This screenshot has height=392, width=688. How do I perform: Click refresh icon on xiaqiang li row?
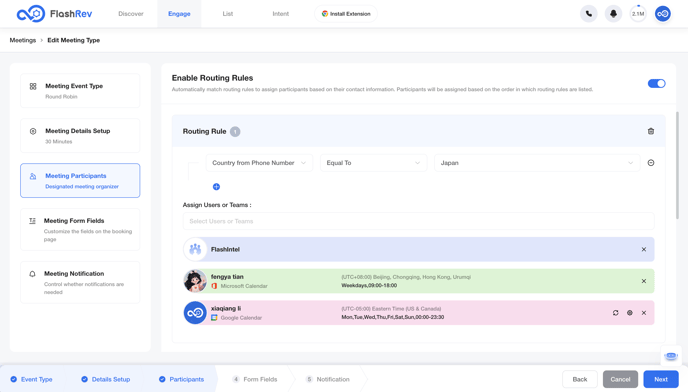[x=616, y=313]
